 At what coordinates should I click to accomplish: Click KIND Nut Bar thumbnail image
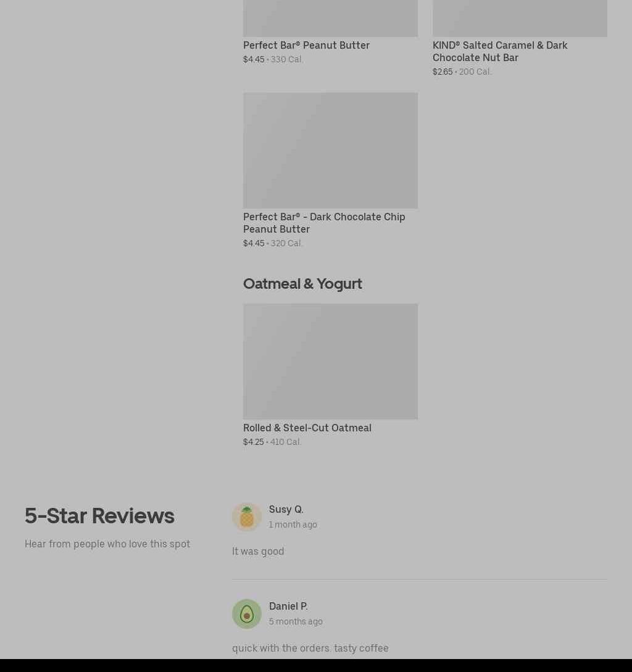(520, 19)
